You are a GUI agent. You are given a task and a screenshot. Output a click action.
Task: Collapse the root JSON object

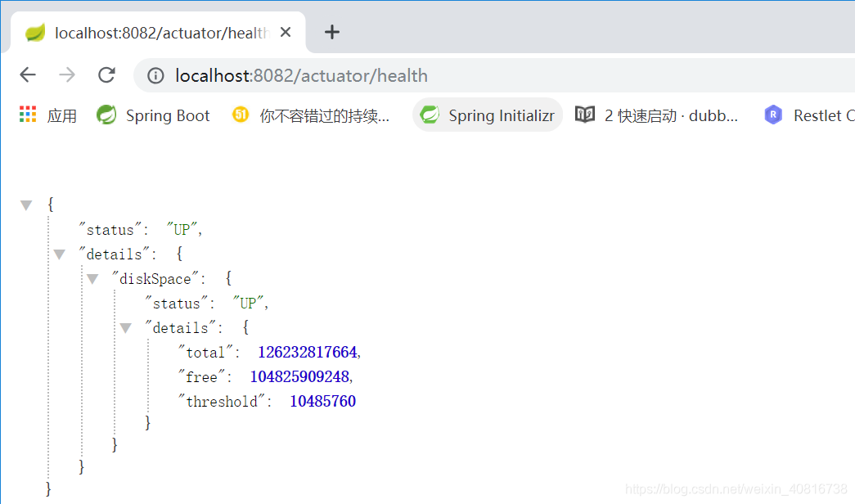point(26,205)
